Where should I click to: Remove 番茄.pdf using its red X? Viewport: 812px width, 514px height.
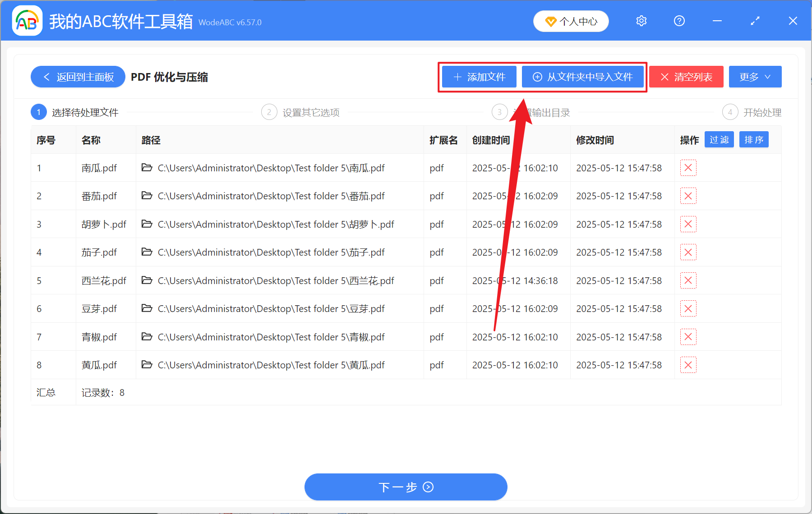(688, 196)
